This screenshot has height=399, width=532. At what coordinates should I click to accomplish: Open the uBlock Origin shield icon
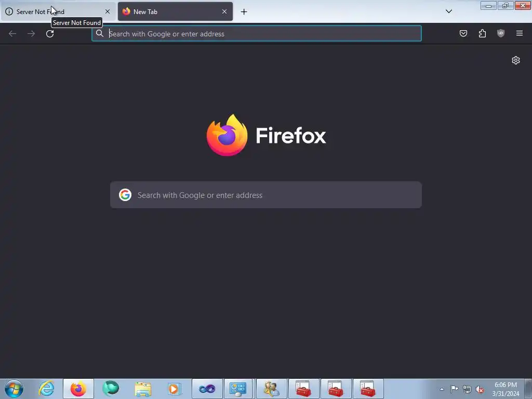tap(501, 33)
